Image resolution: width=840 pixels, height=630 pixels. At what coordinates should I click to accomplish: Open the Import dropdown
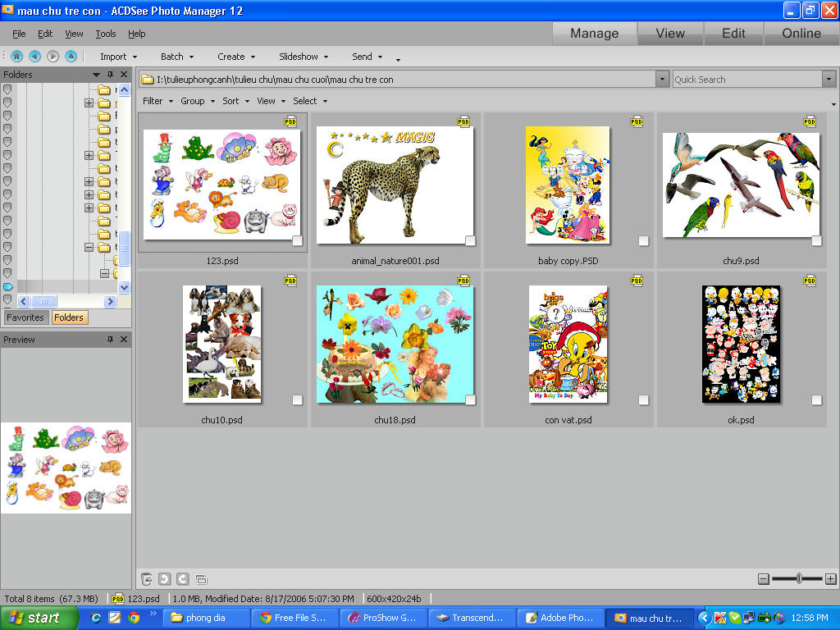click(x=118, y=57)
